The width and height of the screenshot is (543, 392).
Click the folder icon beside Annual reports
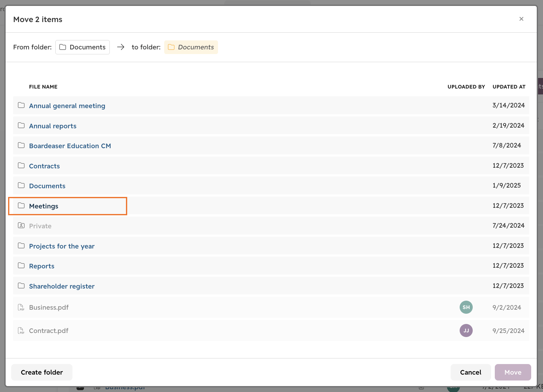[21, 125]
